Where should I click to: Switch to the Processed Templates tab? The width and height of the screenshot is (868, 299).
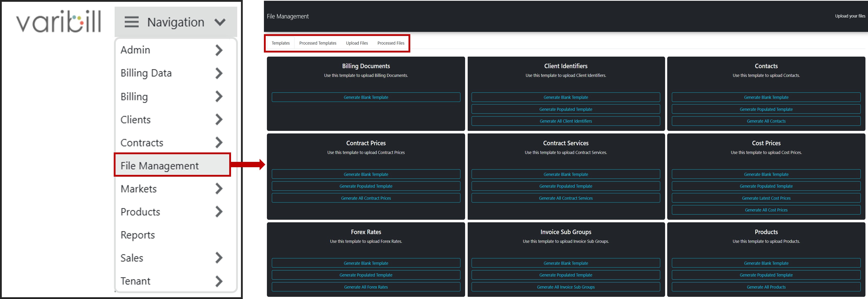click(317, 43)
